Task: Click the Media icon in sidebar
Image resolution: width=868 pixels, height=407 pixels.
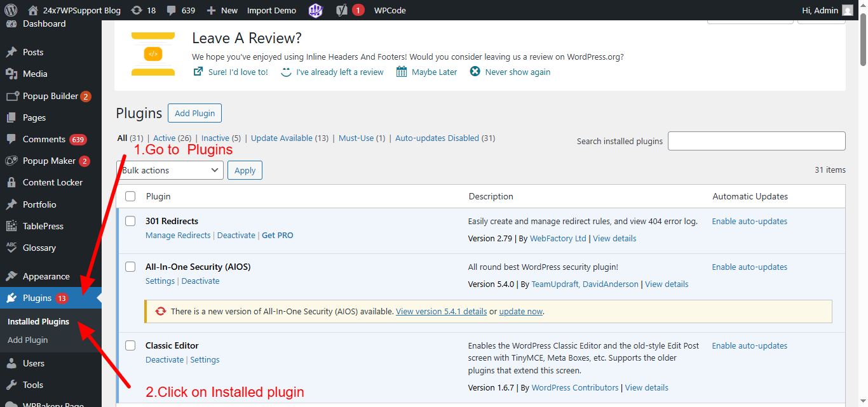Action: [11, 74]
